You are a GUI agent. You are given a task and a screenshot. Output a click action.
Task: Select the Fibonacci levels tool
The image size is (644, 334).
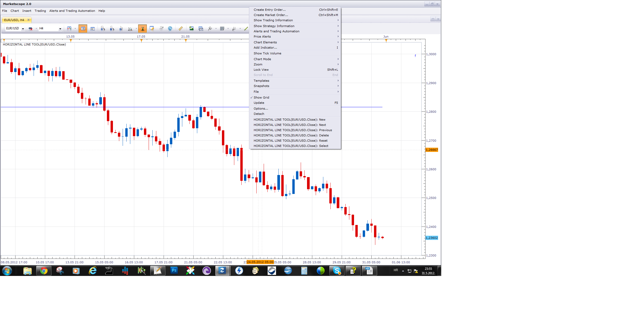point(222,28)
